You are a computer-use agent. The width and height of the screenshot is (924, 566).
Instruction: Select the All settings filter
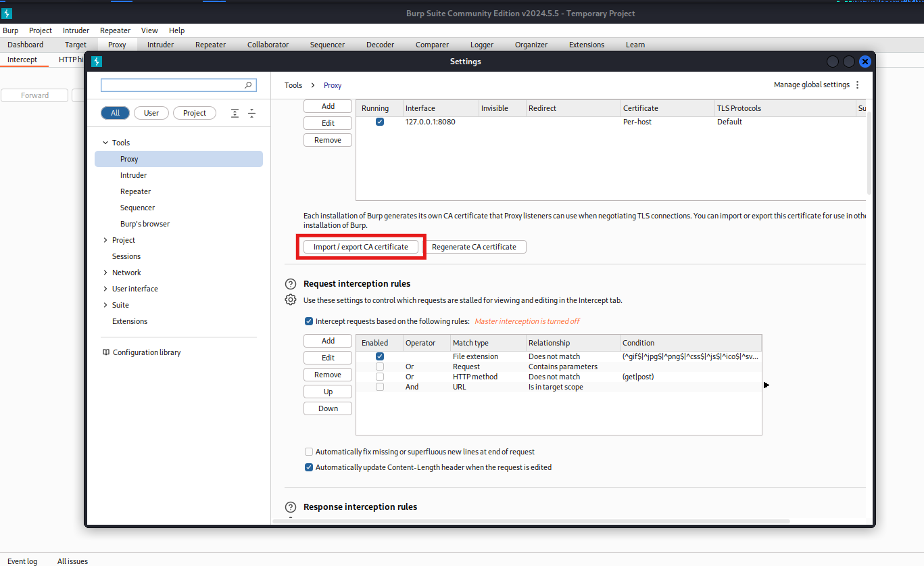click(x=115, y=113)
